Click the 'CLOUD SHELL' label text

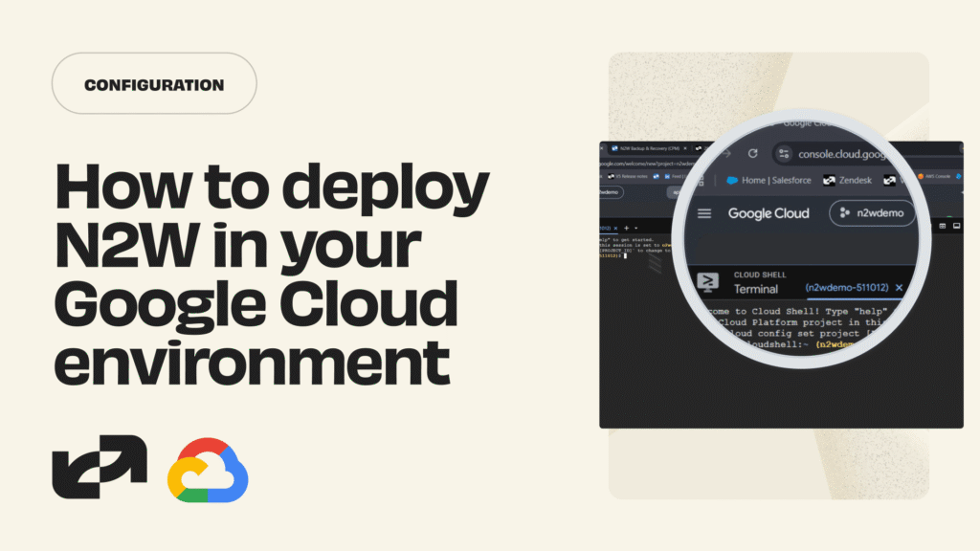coord(759,275)
